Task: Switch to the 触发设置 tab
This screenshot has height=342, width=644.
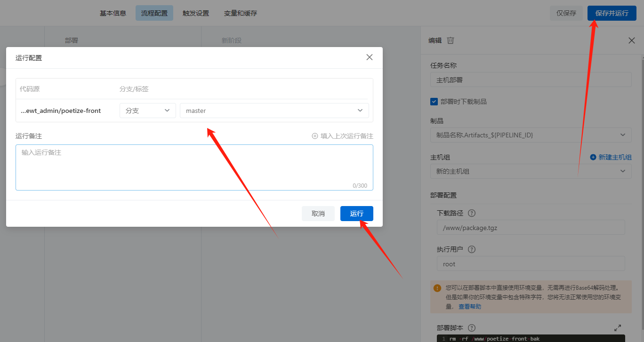Action: point(196,13)
